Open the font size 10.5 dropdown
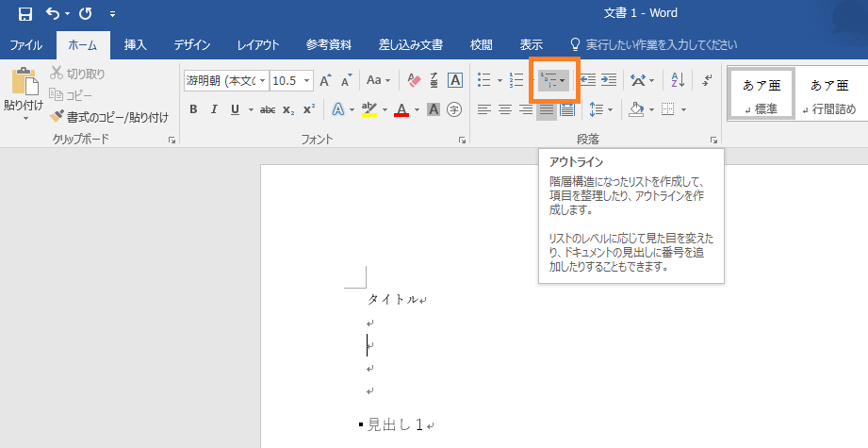 click(306, 81)
